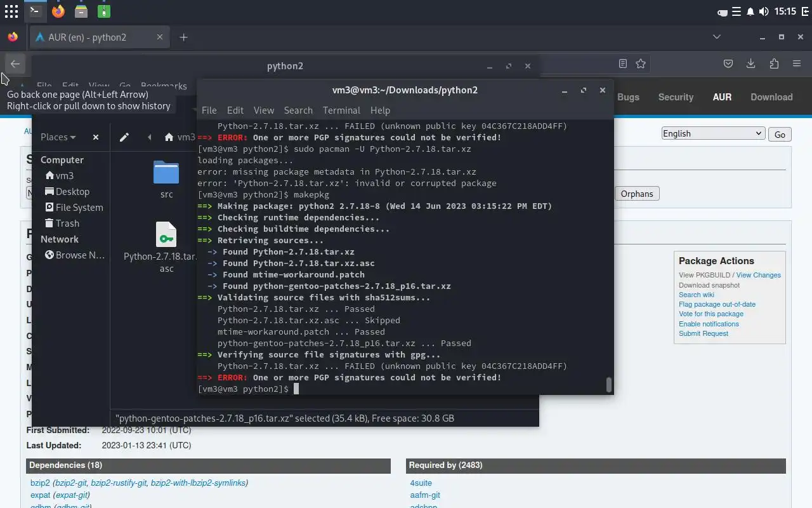Open the applications grid launcher
This screenshot has height=508, width=812.
tap(11, 11)
